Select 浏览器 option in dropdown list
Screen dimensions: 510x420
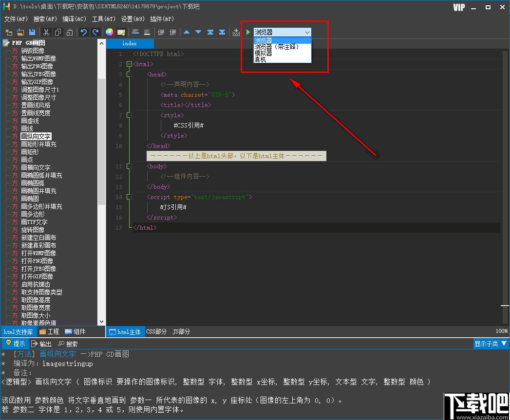[x=283, y=40]
